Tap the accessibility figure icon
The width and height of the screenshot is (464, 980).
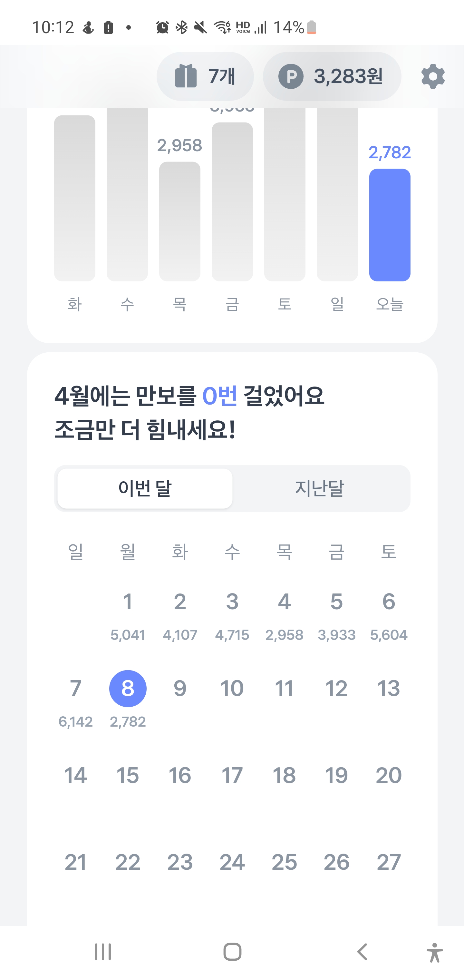tap(435, 952)
